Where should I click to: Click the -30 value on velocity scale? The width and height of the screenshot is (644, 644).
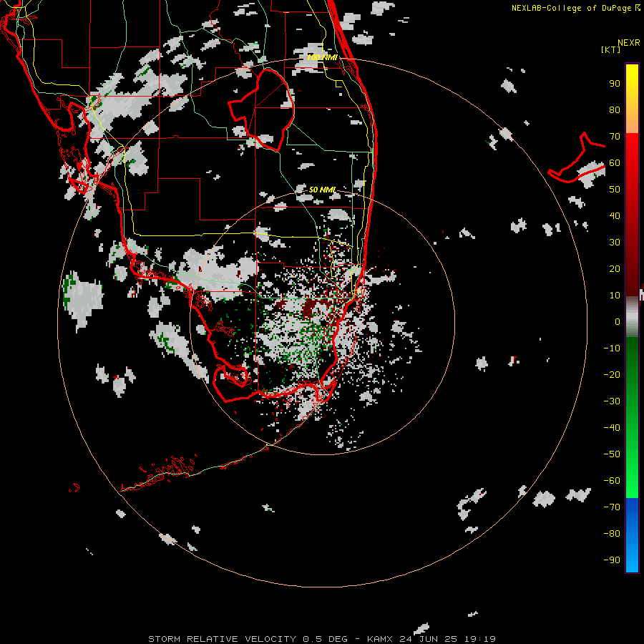click(x=612, y=401)
